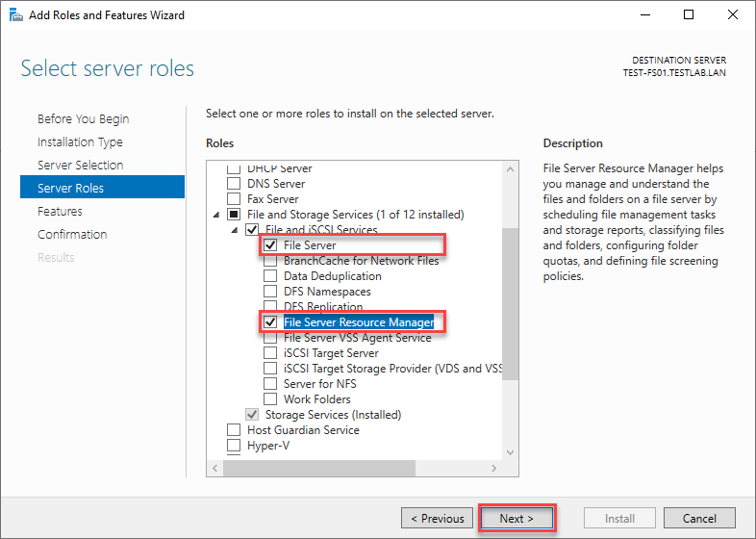Maximize the wizard window
The height and width of the screenshot is (539, 756).
coord(689,14)
